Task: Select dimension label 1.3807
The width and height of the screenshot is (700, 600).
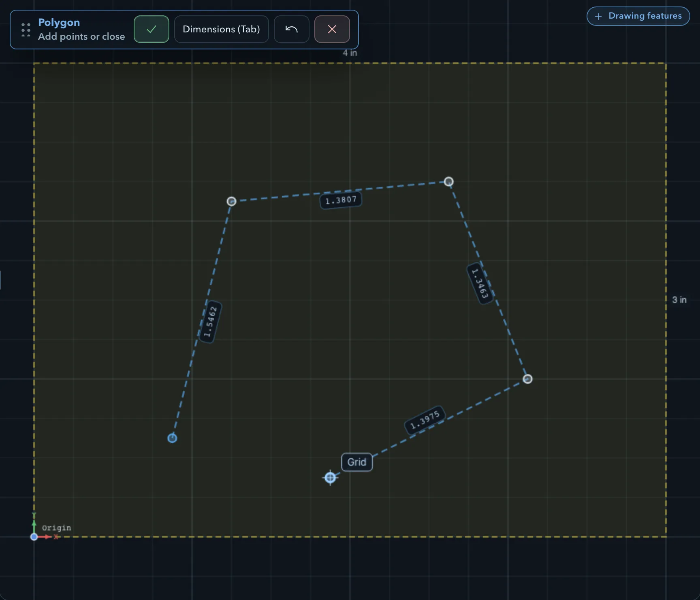Action: tap(341, 200)
